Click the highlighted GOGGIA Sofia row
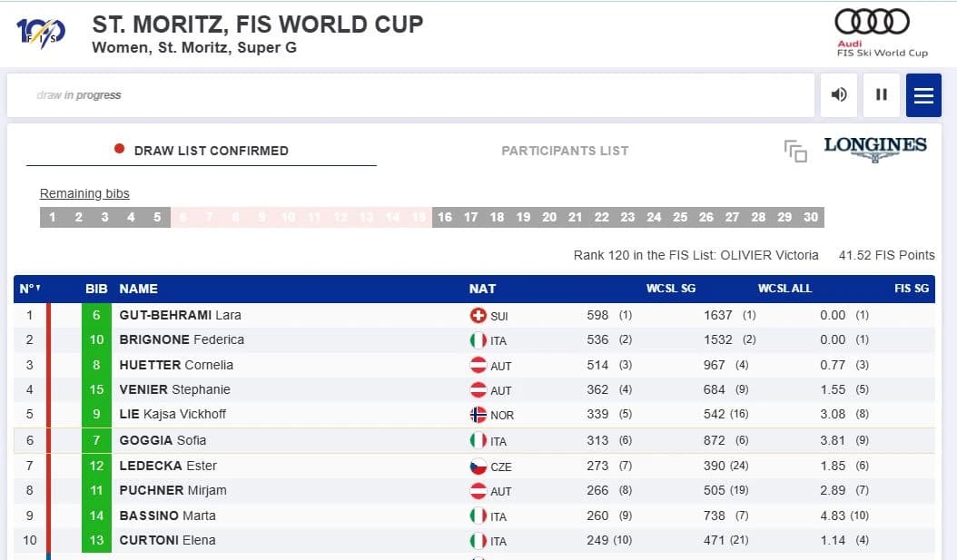 (474, 440)
